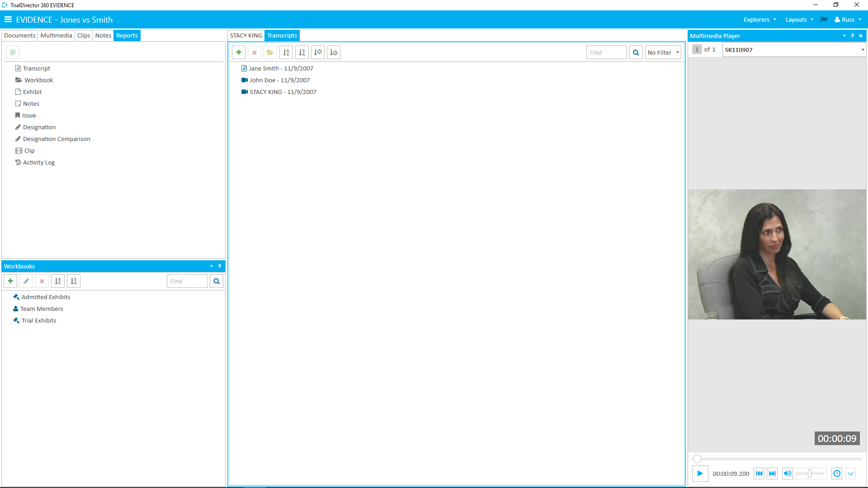The width and height of the screenshot is (868, 488).
Task: Click the run report icon in Reports panel
Action: pyautogui.click(x=13, y=52)
